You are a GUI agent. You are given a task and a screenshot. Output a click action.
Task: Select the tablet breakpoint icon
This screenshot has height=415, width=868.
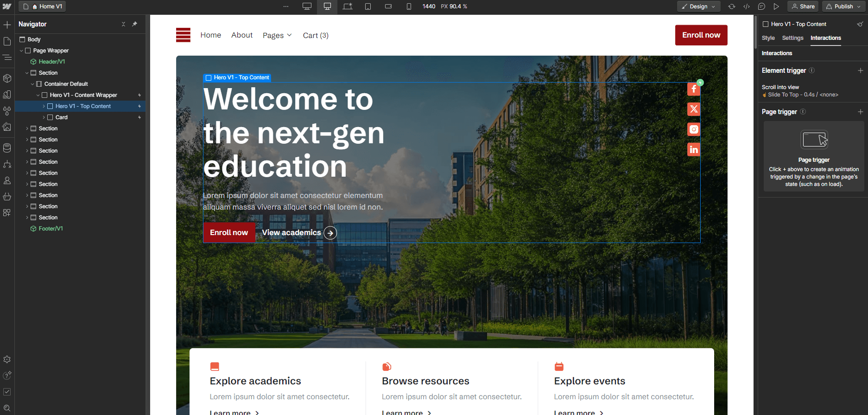point(368,6)
